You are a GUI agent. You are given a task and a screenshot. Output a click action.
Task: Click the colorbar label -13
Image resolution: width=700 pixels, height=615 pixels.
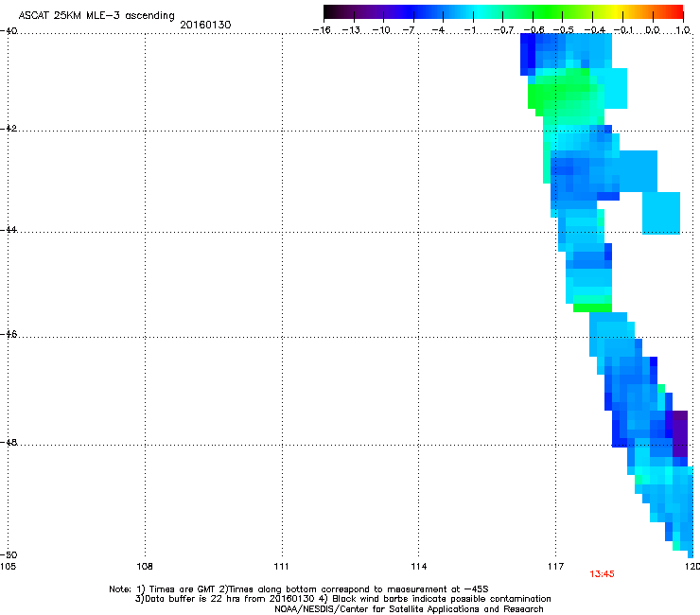click(351, 30)
